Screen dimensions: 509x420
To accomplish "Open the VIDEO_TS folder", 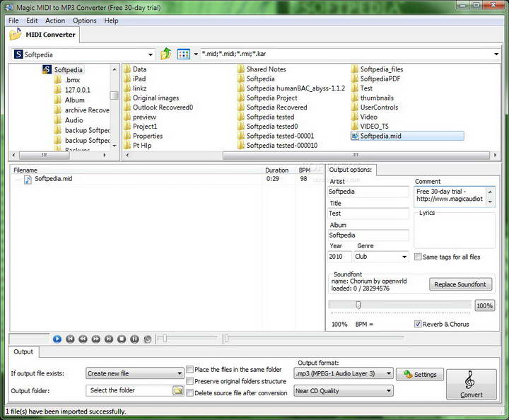I will (x=370, y=127).
